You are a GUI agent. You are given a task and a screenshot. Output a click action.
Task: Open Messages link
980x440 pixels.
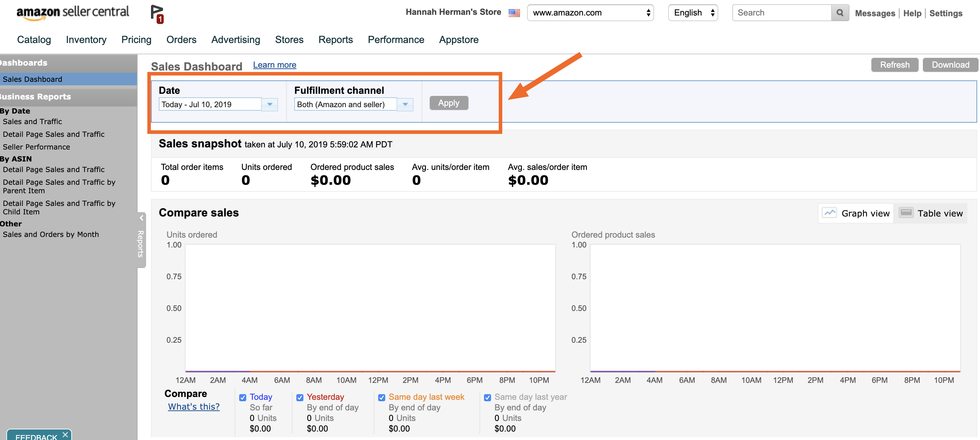[x=875, y=13]
